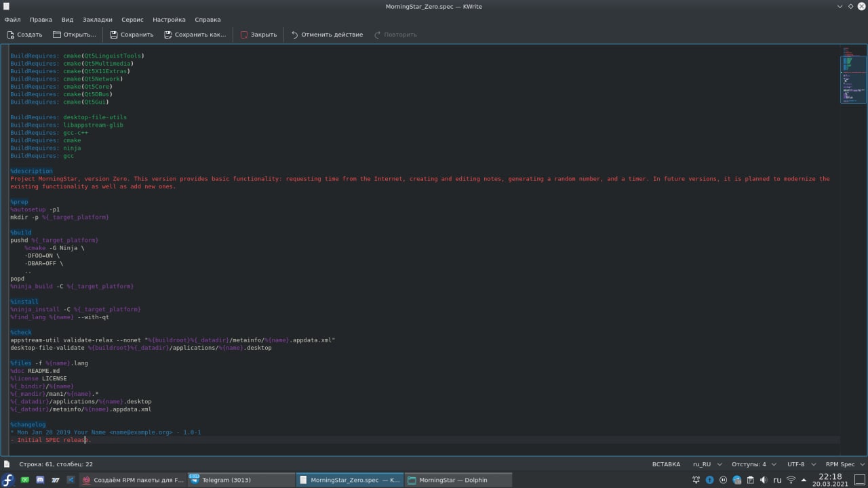Screen dimensions: 868x488
Task: Open the RPM Spec syntax mode dropdown
Action: pos(844,464)
